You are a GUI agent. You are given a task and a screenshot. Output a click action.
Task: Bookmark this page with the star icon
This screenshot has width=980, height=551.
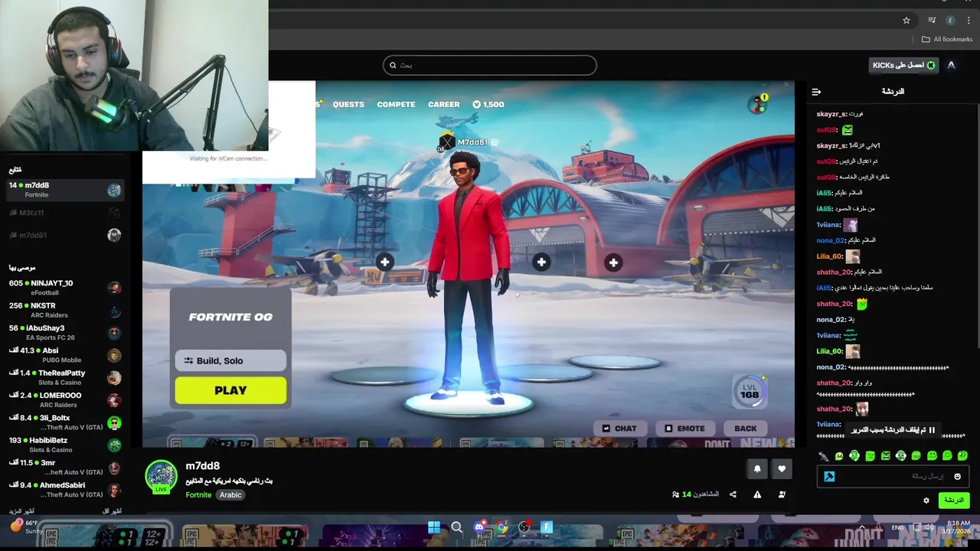click(906, 21)
